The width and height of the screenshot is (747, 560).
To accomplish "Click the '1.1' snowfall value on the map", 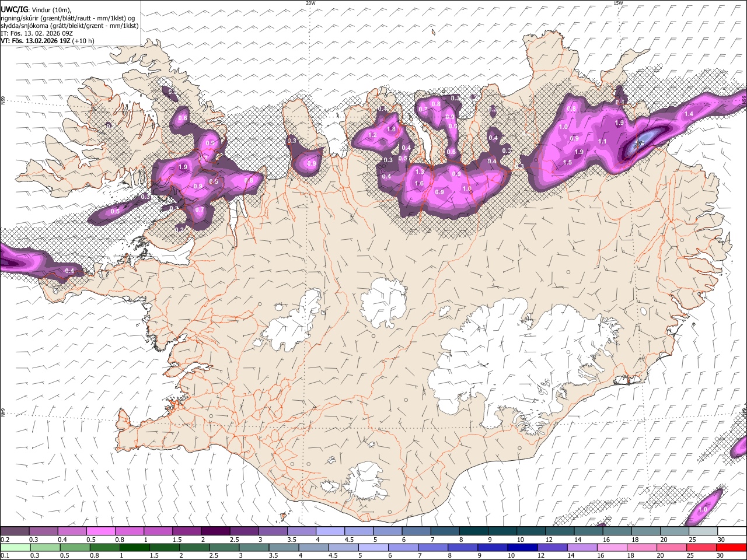I will pos(603,141).
